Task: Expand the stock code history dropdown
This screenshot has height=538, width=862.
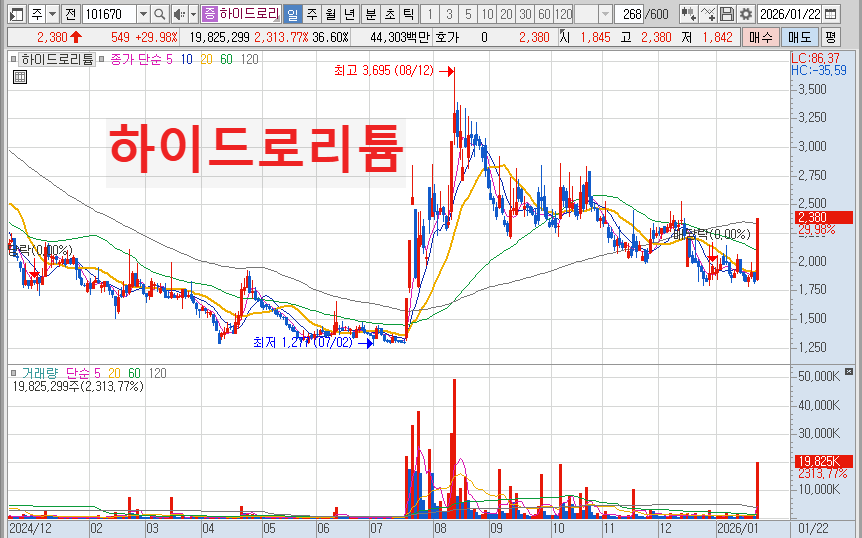Action: coord(143,14)
